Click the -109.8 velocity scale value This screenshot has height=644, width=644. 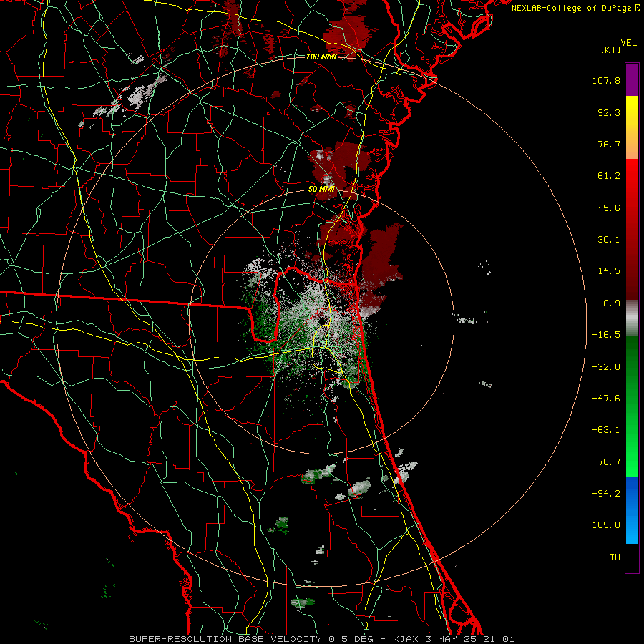pyautogui.click(x=604, y=525)
